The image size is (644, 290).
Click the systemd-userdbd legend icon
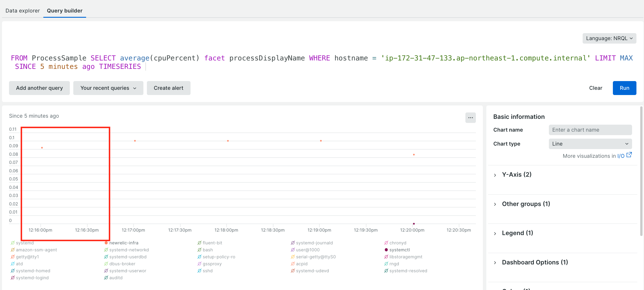tap(106, 257)
